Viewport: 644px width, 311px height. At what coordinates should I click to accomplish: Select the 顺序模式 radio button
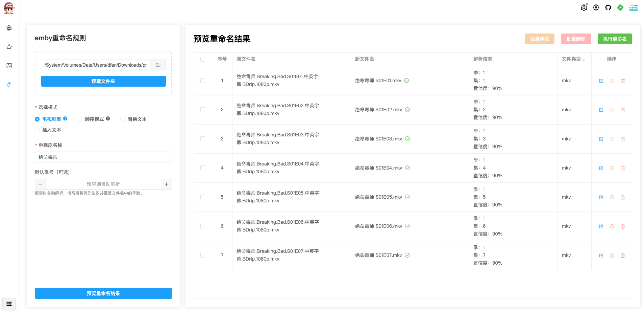(x=80, y=119)
